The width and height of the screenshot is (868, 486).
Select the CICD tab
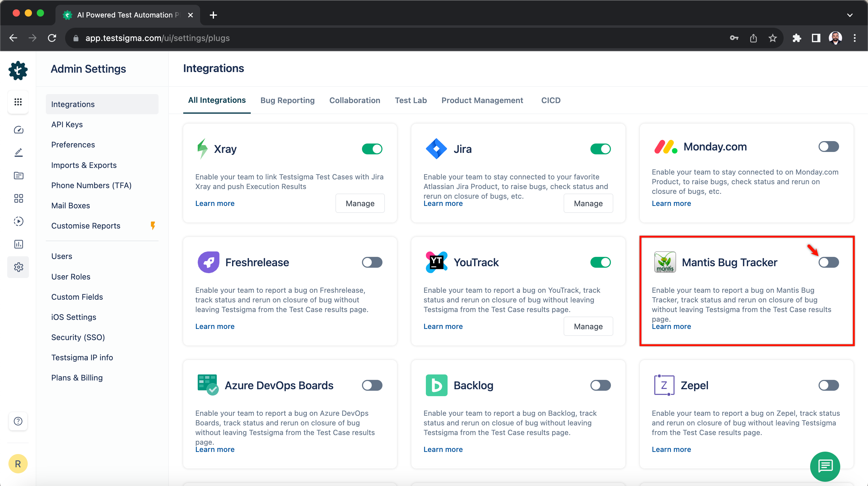[x=551, y=100]
